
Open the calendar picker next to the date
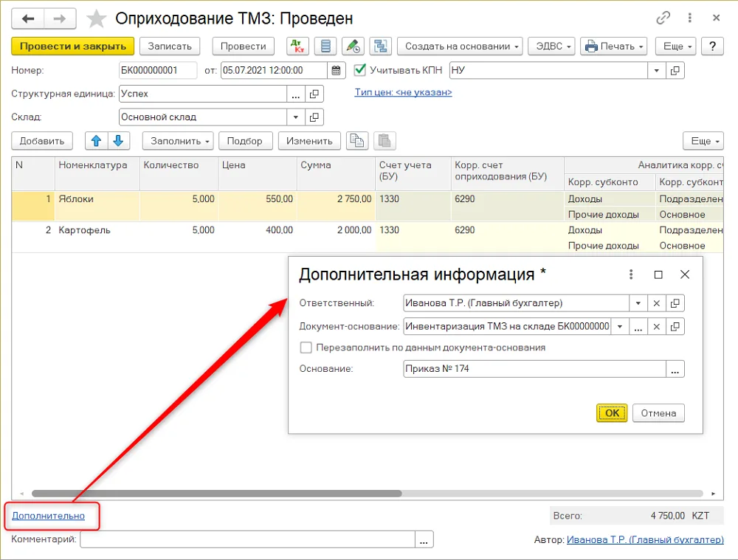336,71
